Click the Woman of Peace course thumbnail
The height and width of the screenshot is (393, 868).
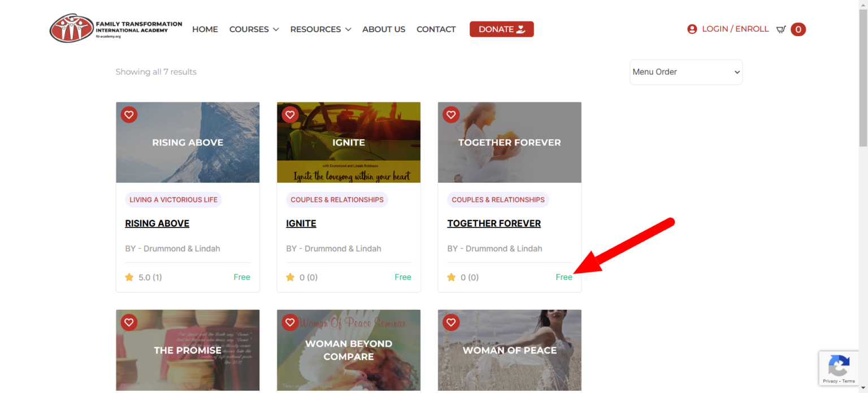click(x=510, y=351)
